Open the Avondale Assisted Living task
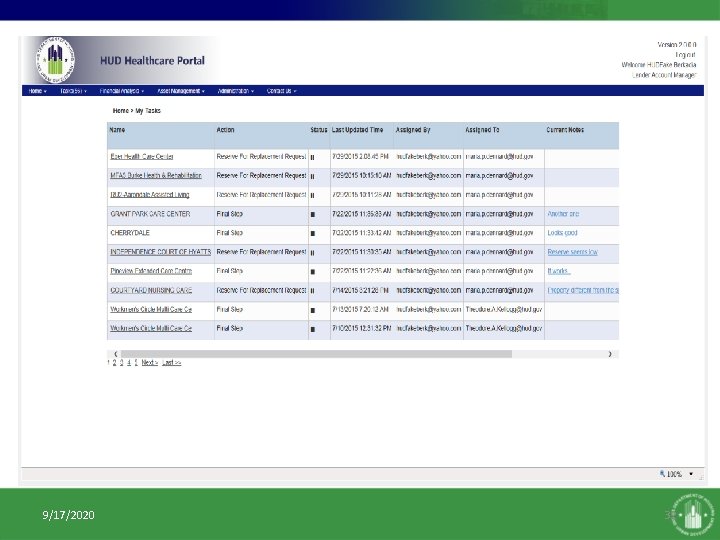 [x=150, y=195]
